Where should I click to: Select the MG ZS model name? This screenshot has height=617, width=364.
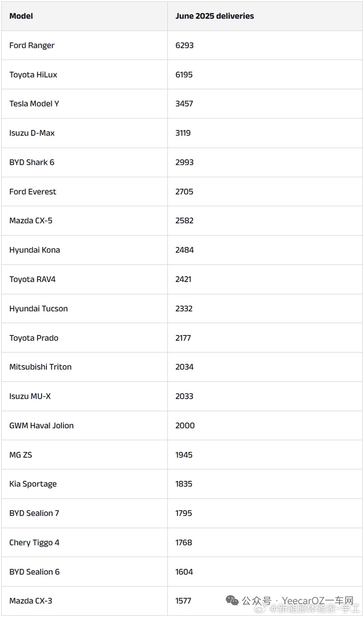point(21,455)
